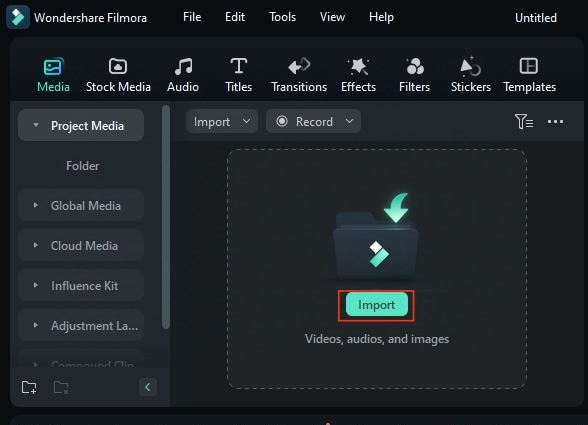
Task: Open the Templates panel icon
Action: (529, 66)
